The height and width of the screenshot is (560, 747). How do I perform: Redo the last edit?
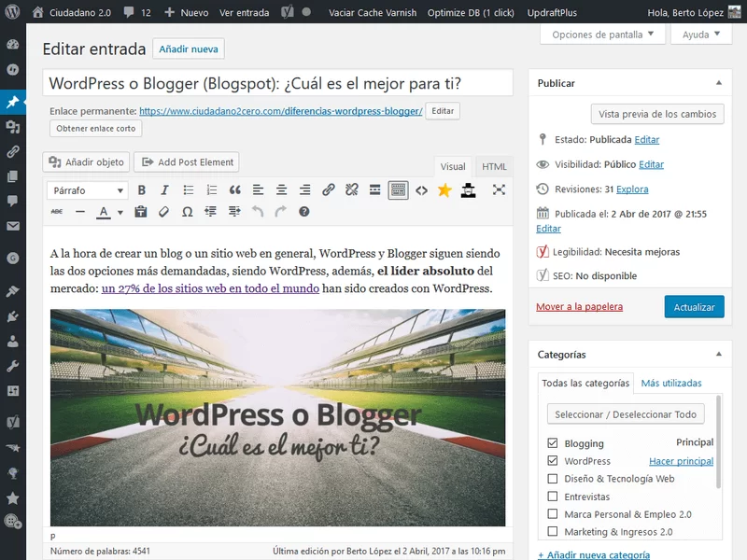pos(281,212)
